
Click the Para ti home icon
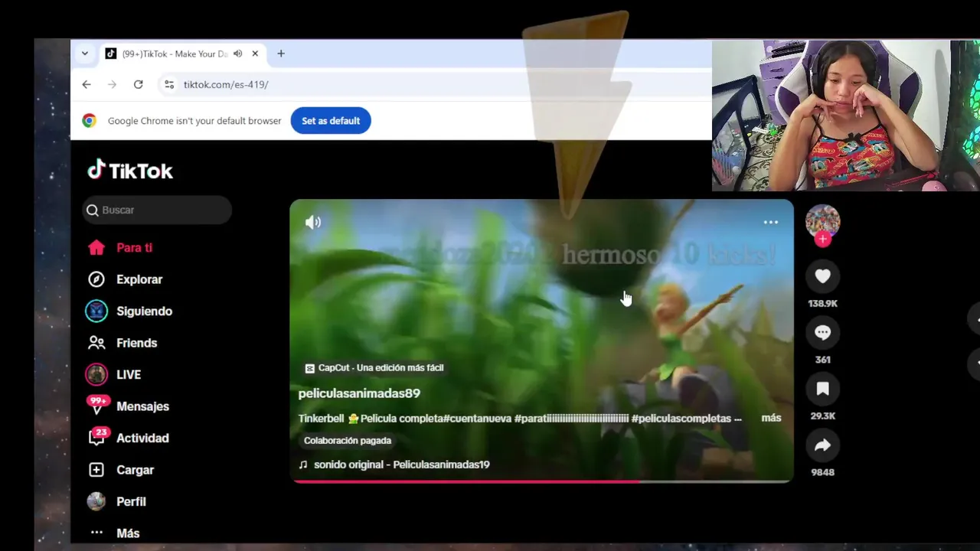(x=96, y=247)
